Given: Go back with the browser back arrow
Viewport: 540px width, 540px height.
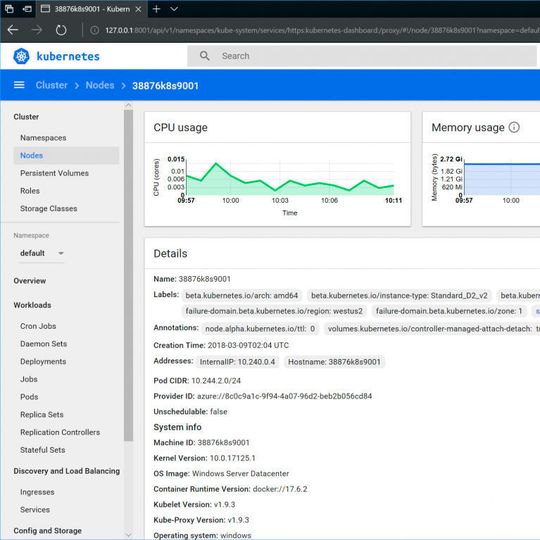Looking at the screenshot, I should (13, 30).
